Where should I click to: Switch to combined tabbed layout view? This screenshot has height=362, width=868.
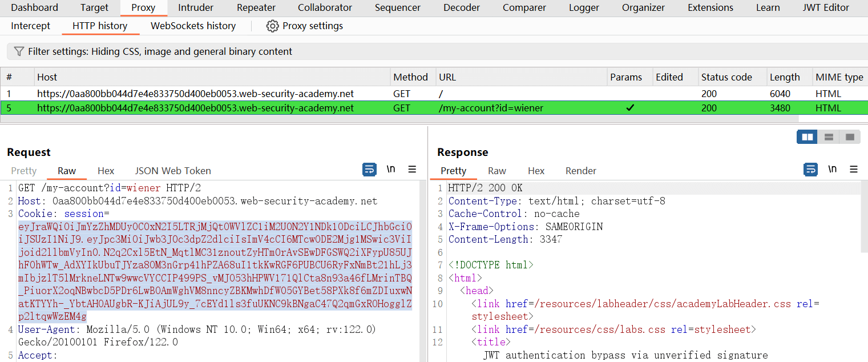pos(850,137)
